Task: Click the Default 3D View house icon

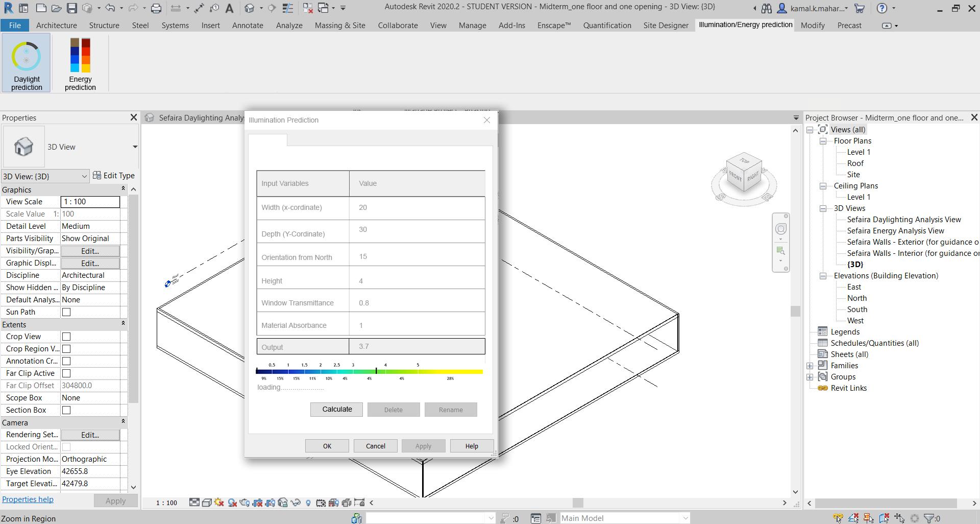Action: [249, 8]
